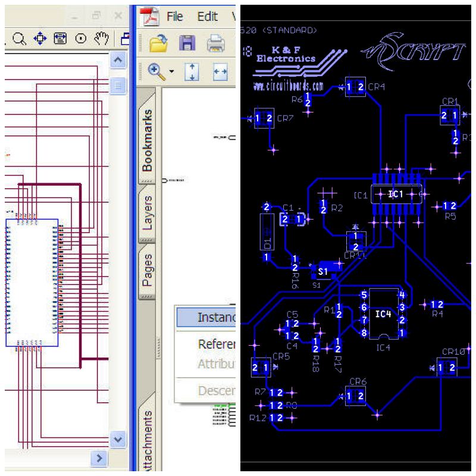Click the PDF document icon beside File
Viewport: 476px width, 476px height.
click(x=150, y=17)
